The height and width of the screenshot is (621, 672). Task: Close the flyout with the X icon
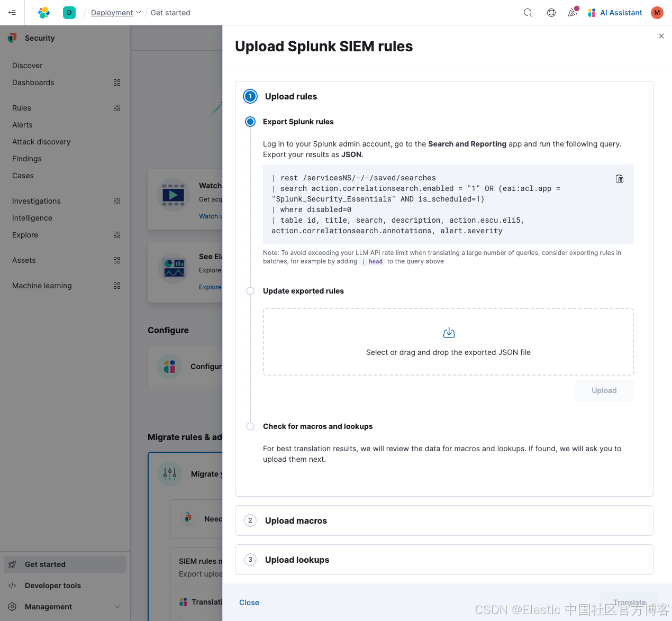661,36
